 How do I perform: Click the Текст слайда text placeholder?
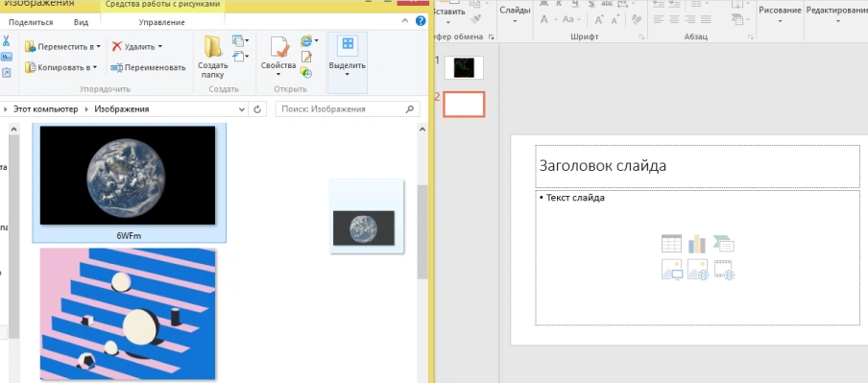click(x=697, y=258)
